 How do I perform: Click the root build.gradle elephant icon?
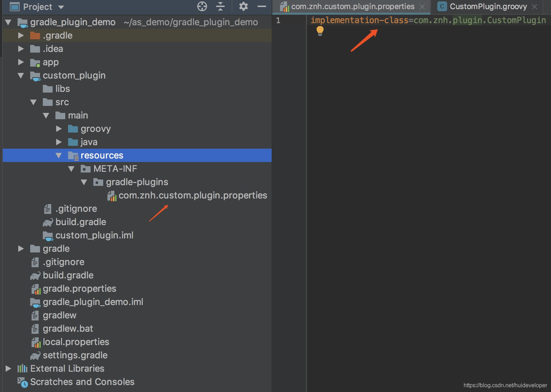click(35, 276)
